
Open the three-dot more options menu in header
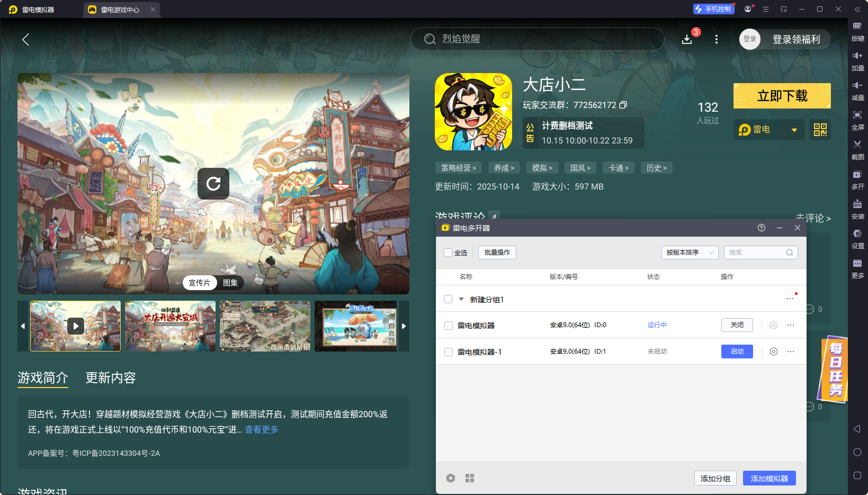click(x=717, y=39)
